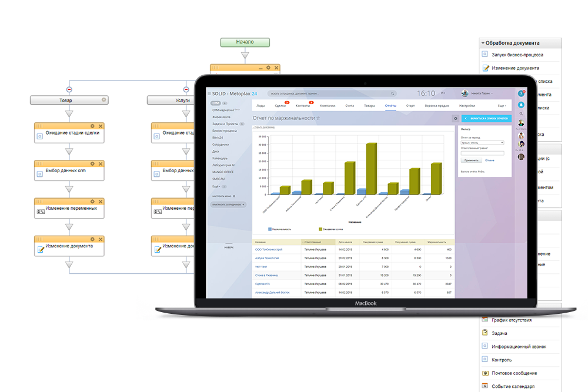Click search magnifier inside the search bar
The height and width of the screenshot is (392, 588).
[392, 93]
